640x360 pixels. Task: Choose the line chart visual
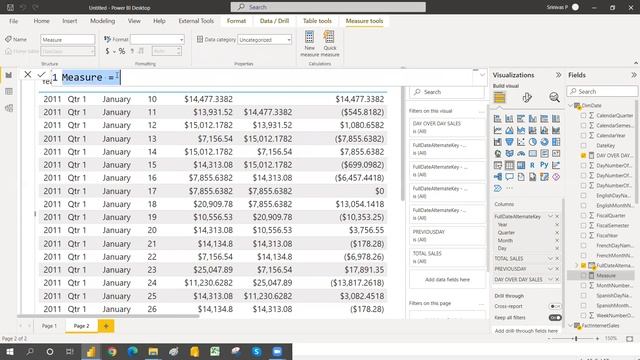click(498, 130)
